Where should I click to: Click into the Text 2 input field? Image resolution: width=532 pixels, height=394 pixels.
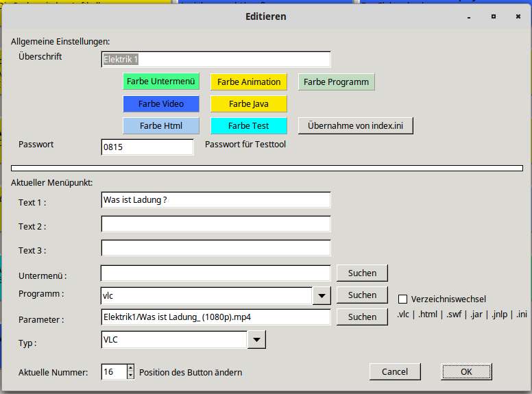[216, 224]
